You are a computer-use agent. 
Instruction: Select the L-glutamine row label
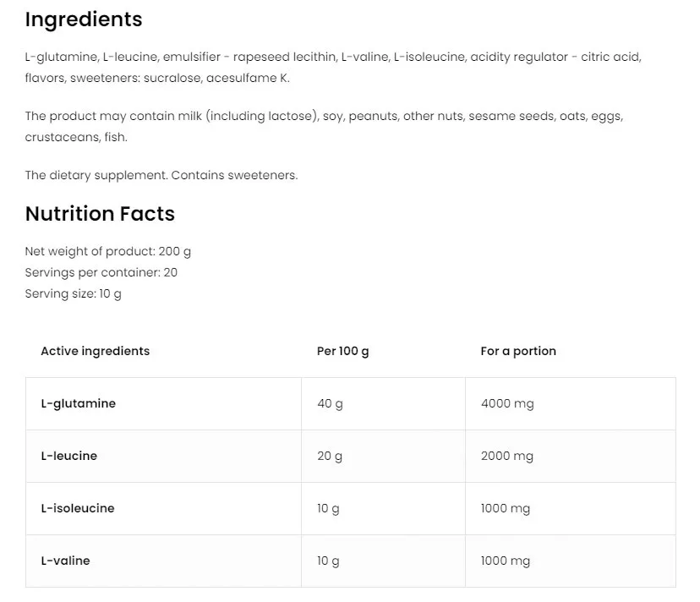78,403
